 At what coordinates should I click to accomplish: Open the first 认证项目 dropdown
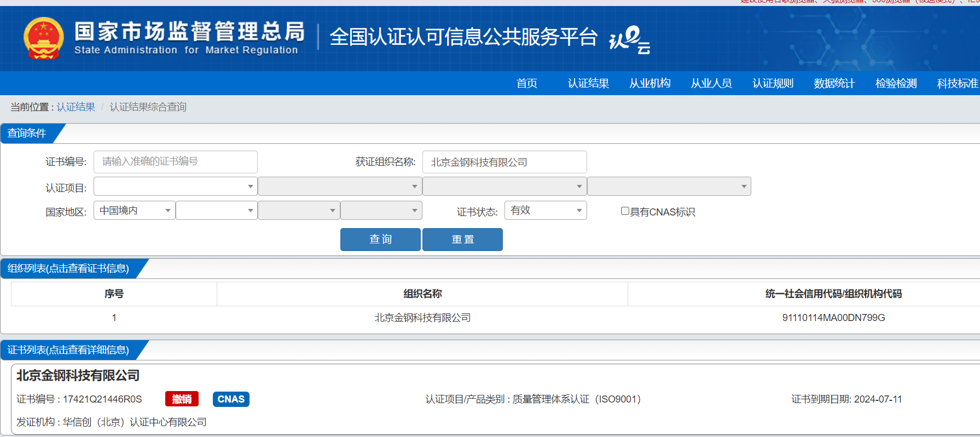pyautogui.click(x=176, y=187)
